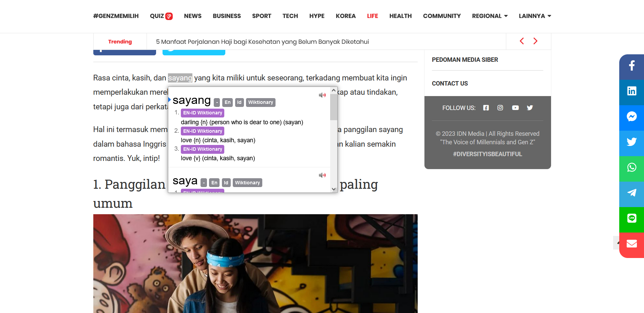
Task: Share the article via Telegram sidebar icon
Action: coord(631,192)
